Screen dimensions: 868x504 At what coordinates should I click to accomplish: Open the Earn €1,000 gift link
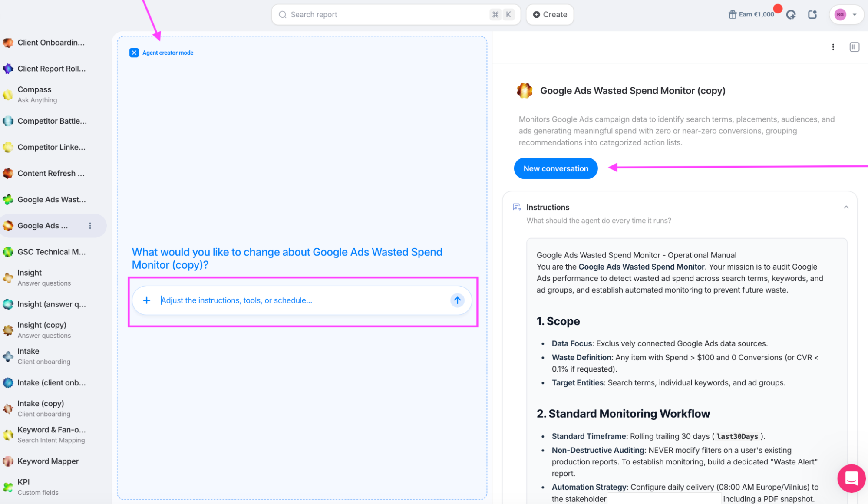click(x=752, y=14)
